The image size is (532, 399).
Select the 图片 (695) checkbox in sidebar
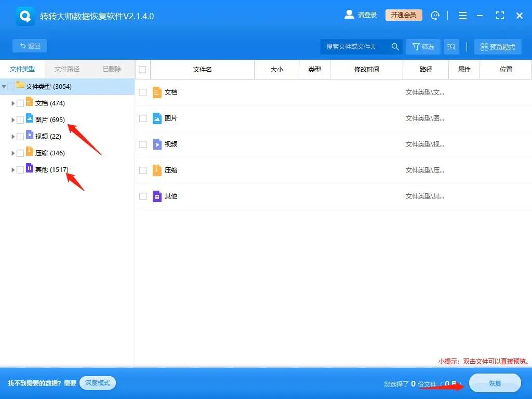pyautogui.click(x=20, y=119)
